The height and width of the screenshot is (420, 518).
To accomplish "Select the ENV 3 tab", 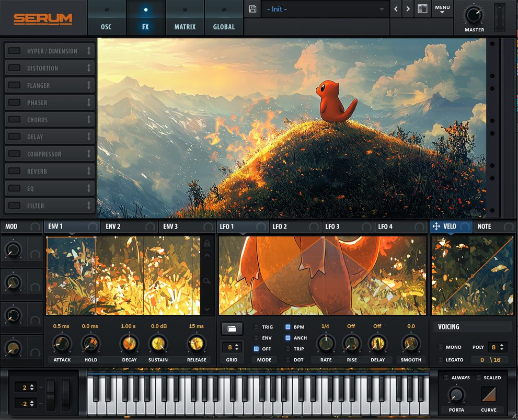I will 187,226.
